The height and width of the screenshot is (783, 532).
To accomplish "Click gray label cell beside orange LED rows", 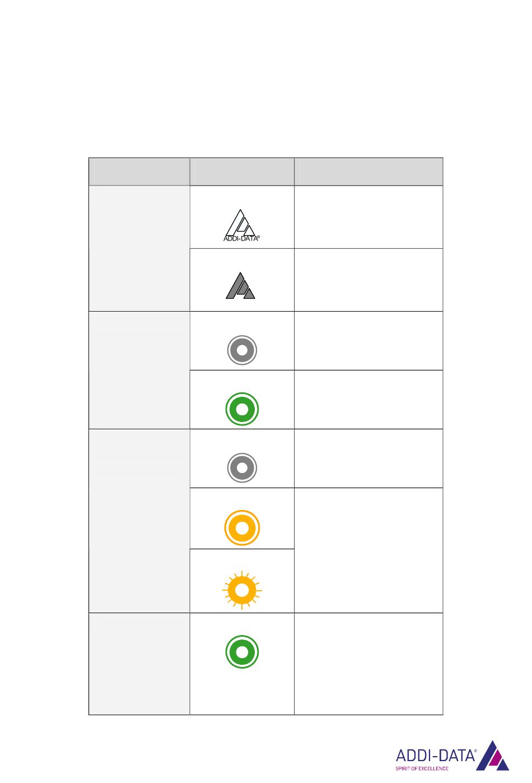I will (139, 521).
